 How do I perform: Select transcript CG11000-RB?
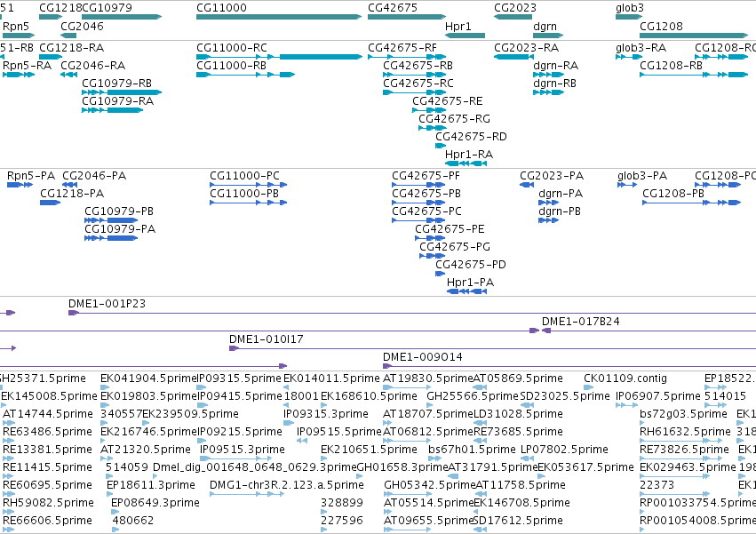click(x=232, y=65)
